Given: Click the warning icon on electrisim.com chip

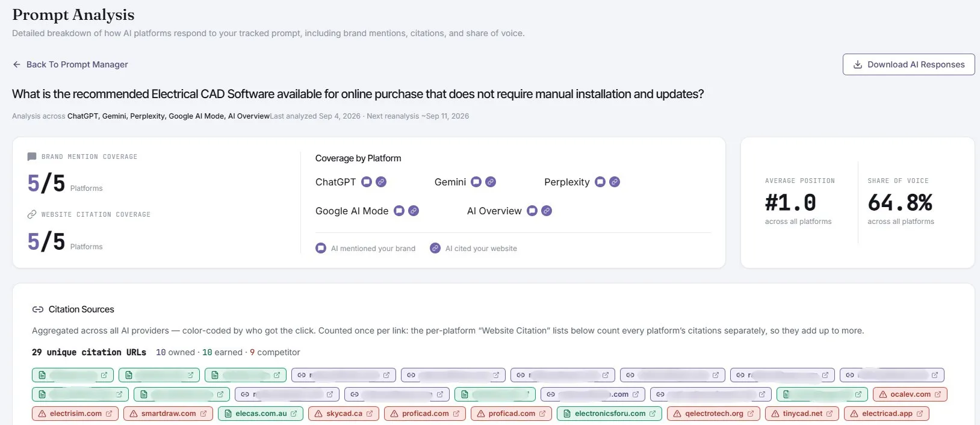Looking at the screenshot, I should click(x=43, y=414).
